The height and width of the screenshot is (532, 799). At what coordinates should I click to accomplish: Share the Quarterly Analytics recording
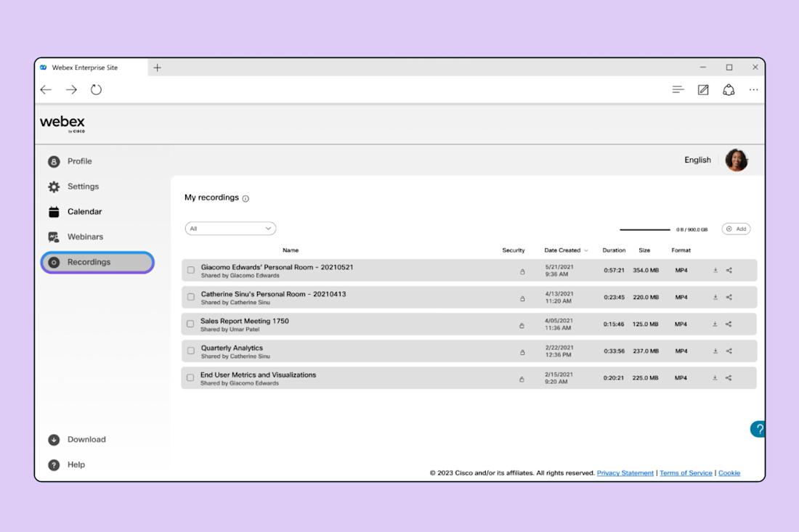[x=729, y=351]
